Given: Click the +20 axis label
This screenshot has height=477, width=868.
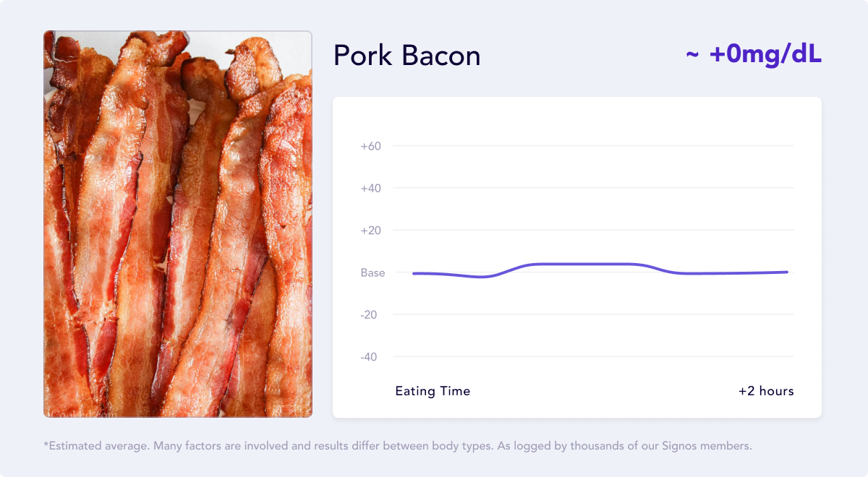Looking at the screenshot, I should click(x=371, y=231).
